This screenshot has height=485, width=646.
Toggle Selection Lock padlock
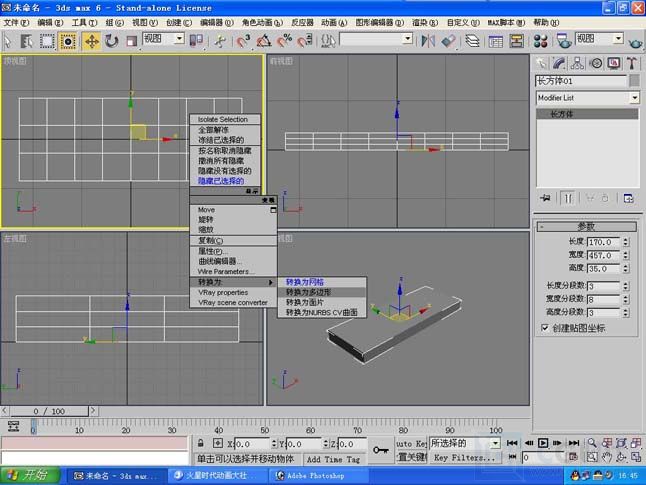click(x=201, y=443)
